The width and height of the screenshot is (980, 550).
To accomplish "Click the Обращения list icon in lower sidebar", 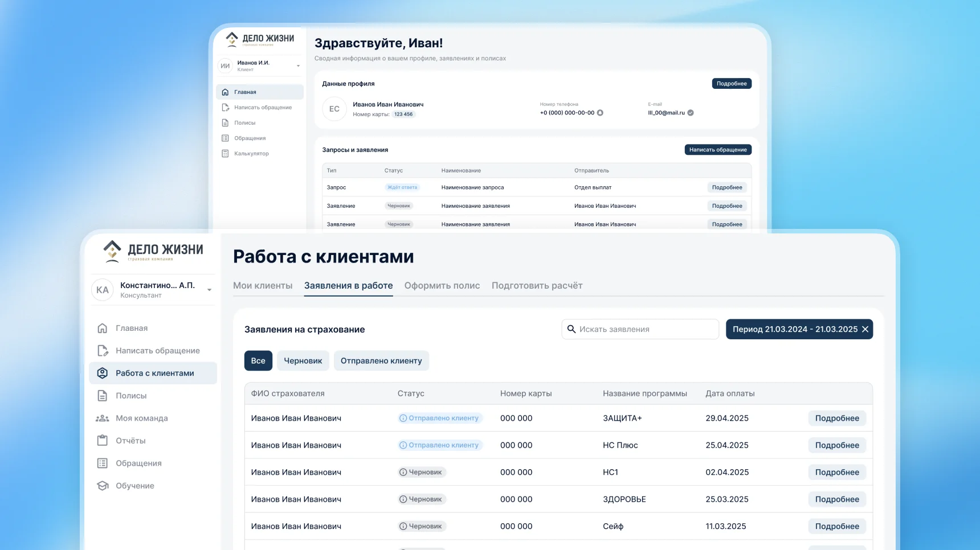I will click(x=103, y=463).
